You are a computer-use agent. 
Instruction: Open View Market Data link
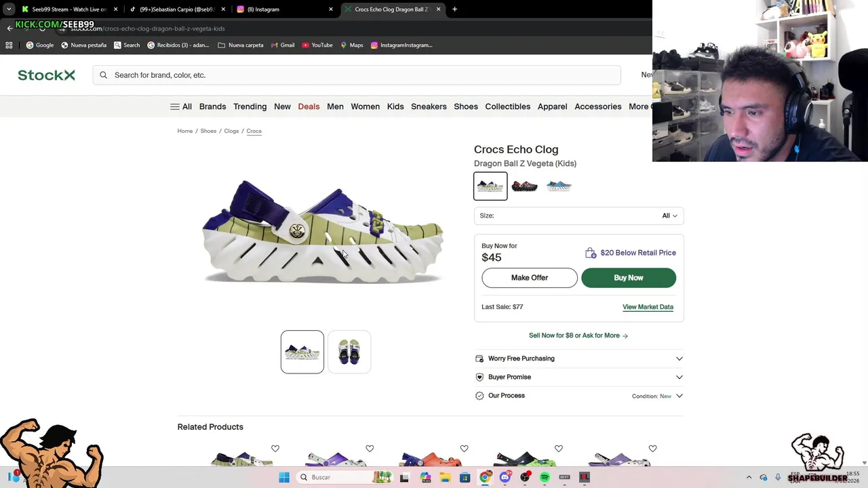pyautogui.click(x=648, y=307)
